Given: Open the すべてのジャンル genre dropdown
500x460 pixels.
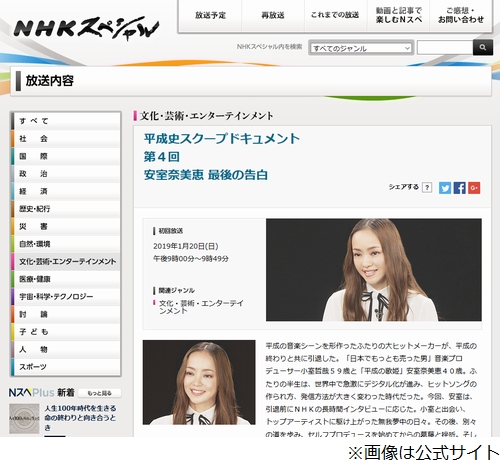Looking at the screenshot, I should click(361, 48).
